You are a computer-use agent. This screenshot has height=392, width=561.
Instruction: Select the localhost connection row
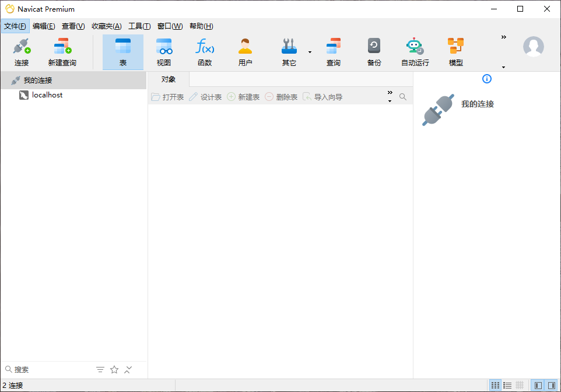point(73,95)
